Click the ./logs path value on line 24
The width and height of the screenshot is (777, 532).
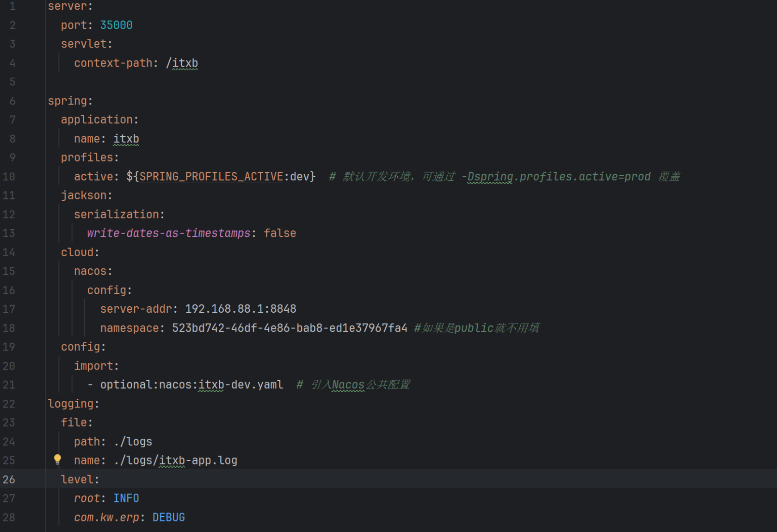pos(133,441)
